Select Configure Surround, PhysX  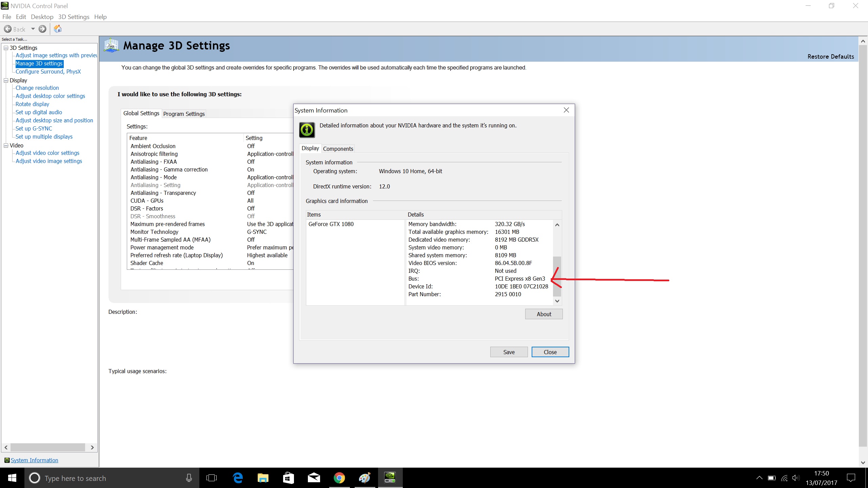click(48, 72)
